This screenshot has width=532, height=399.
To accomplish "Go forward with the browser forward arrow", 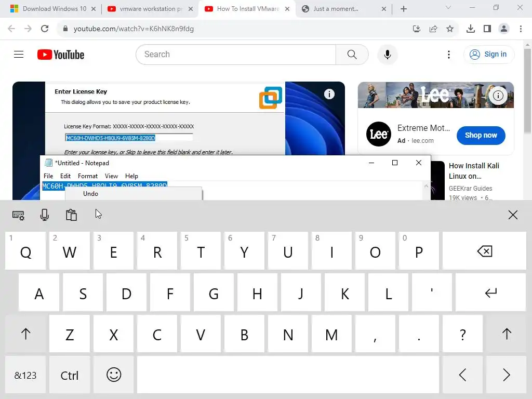I will tap(28, 29).
